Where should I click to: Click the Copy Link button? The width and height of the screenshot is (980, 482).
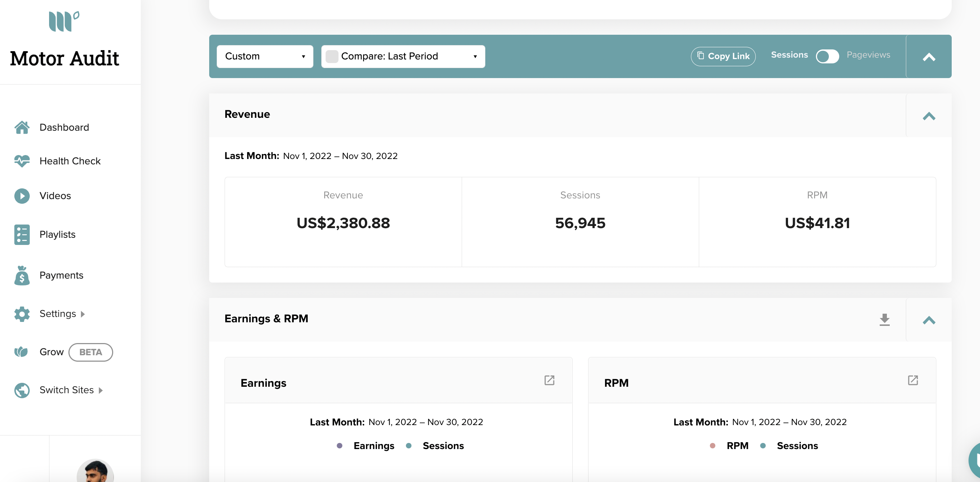(723, 56)
